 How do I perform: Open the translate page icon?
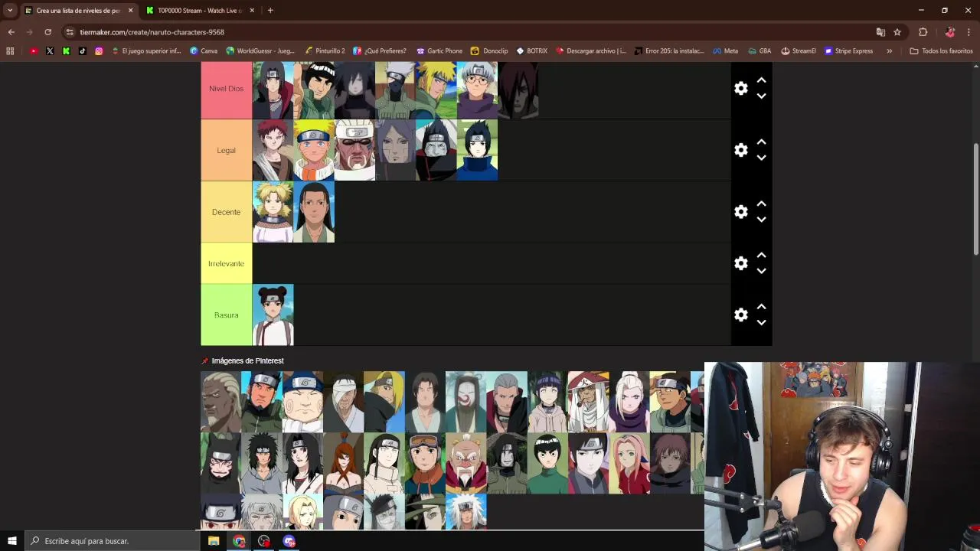(x=880, y=32)
